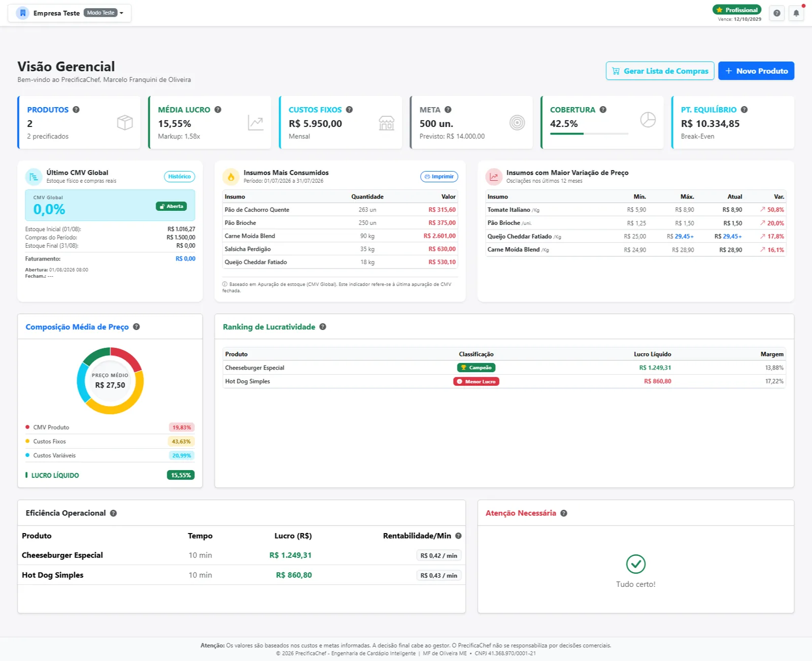Click help icon beside Ranking de Lucratividade
The image size is (812, 661).
(323, 327)
